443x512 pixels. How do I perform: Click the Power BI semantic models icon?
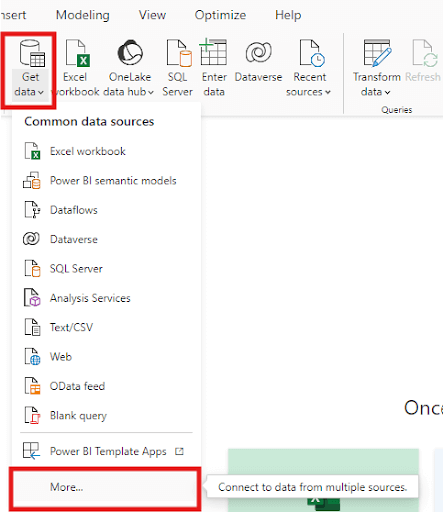coord(32,180)
